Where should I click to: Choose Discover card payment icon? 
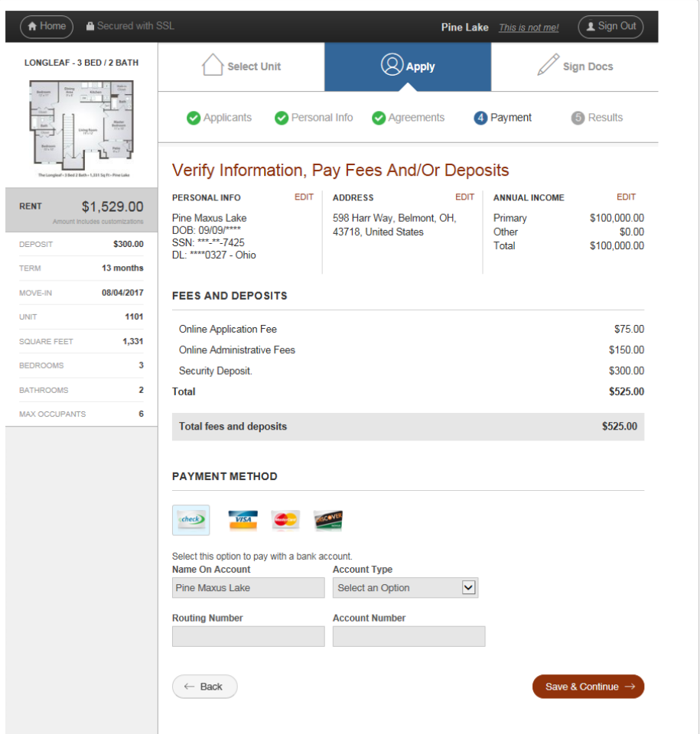coord(328,520)
